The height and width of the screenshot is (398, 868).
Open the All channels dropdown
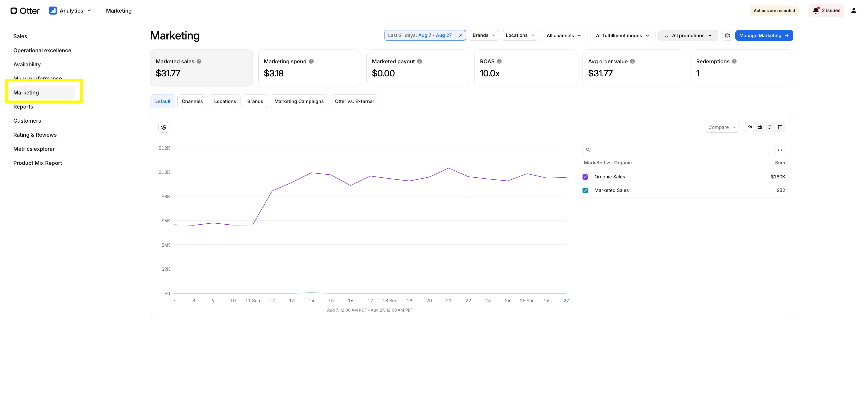click(564, 35)
